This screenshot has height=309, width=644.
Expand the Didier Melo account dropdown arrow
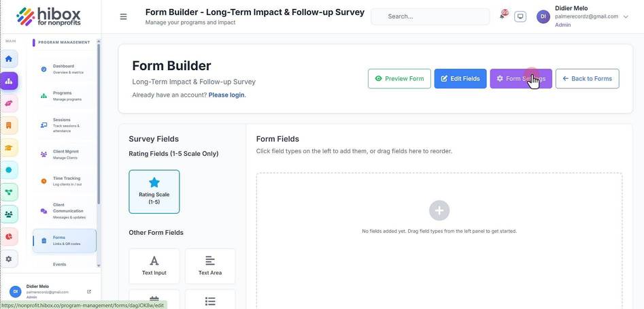pos(626,17)
